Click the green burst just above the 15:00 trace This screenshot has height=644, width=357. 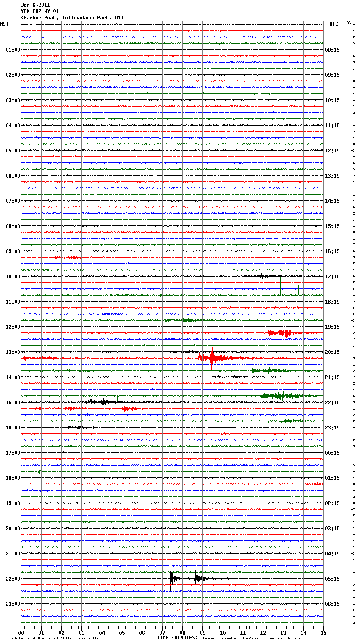281,395
